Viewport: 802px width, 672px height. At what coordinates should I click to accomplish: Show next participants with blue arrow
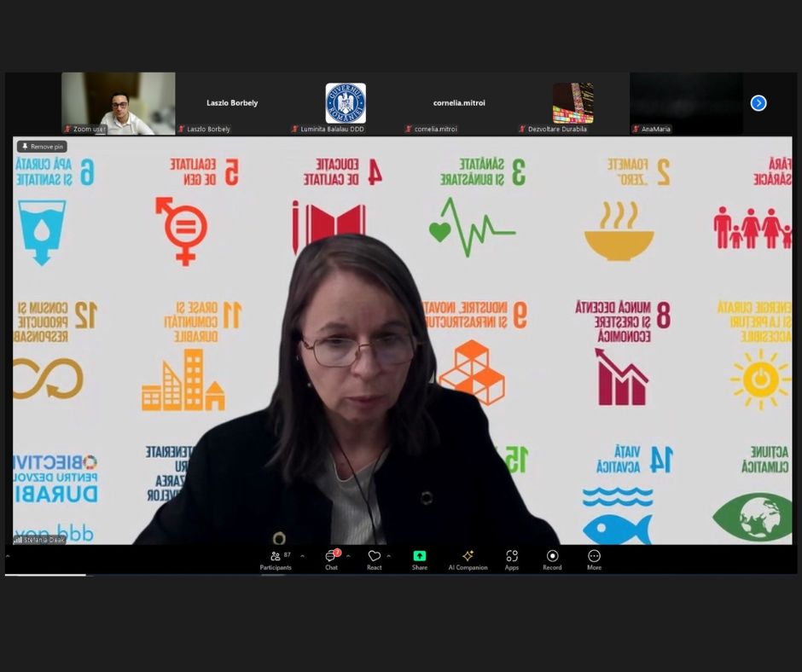coord(758,103)
